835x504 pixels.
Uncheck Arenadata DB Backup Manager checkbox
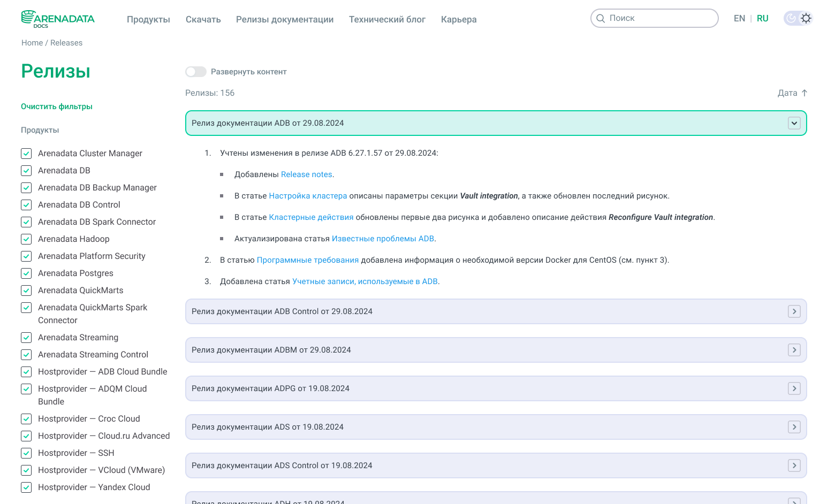click(x=26, y=188)
